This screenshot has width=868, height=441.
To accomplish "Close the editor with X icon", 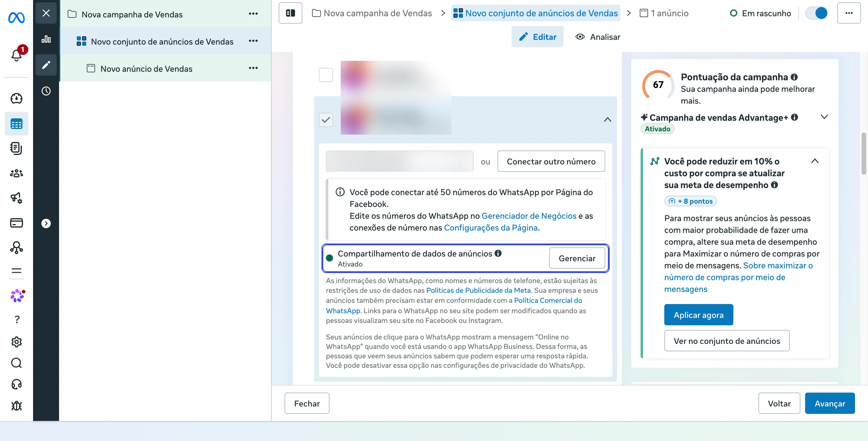I will [x=46, y=13].
